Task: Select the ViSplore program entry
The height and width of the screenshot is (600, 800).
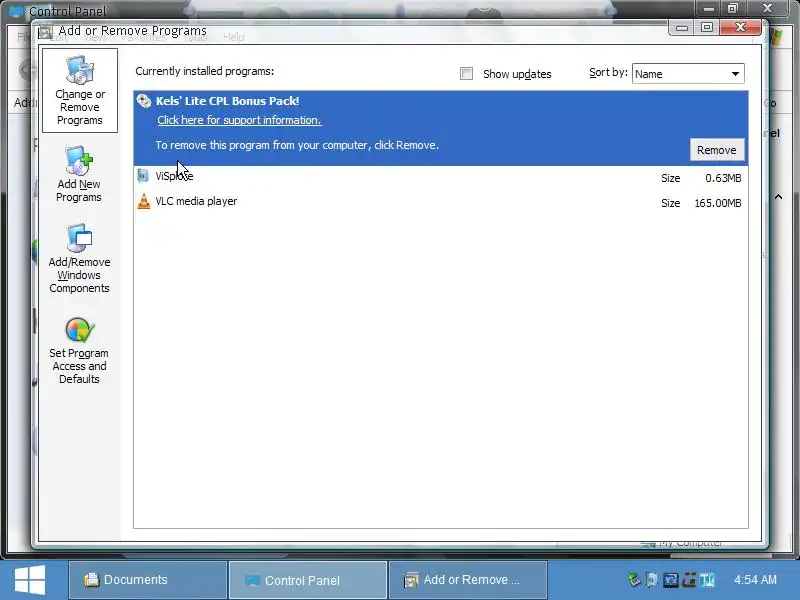Action: pos(441,177)
